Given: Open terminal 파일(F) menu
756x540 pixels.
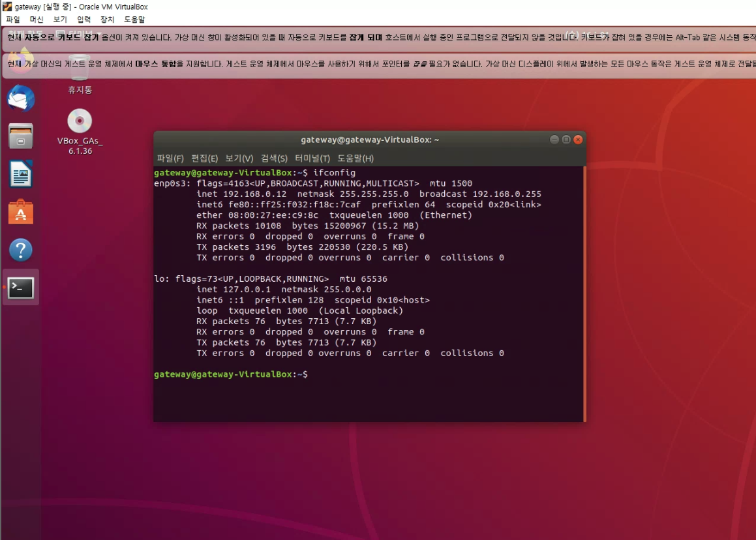Looking at the screenshot, I should pos(170,158).
